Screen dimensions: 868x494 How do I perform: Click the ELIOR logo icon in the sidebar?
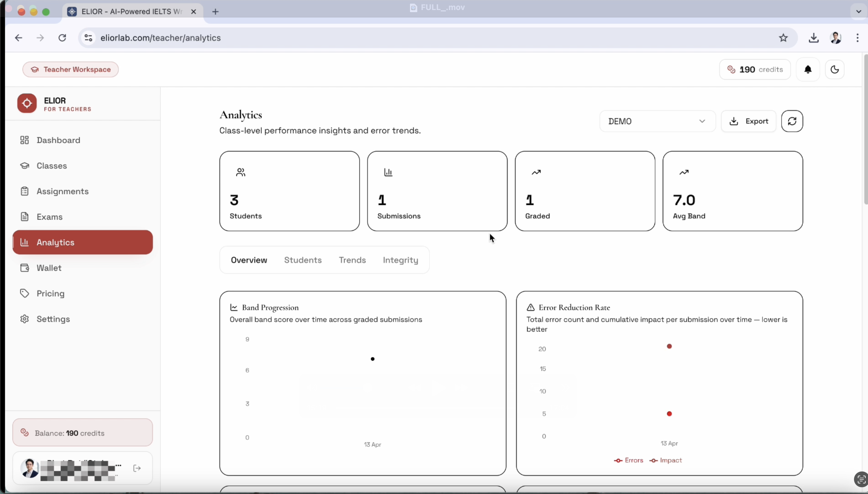[27, 103]
